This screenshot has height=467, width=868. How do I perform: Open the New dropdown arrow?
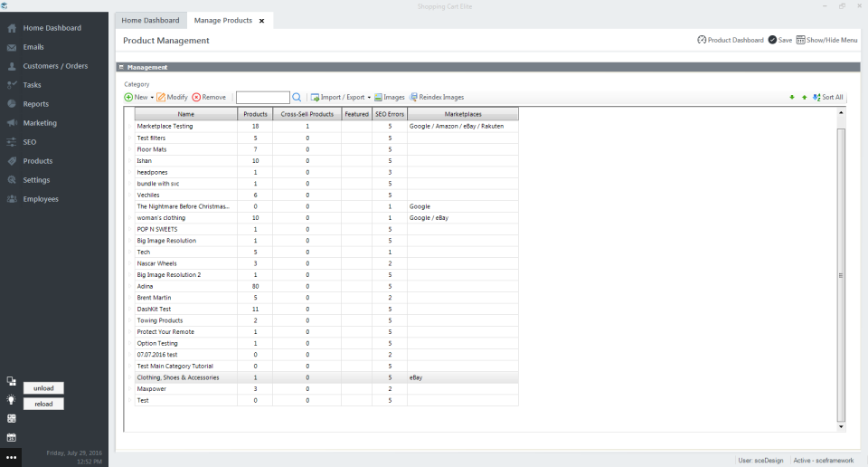152,98
